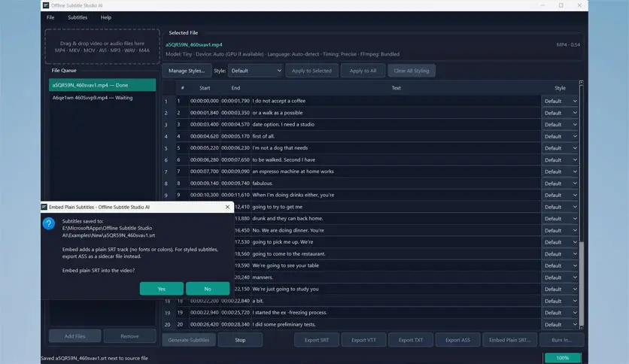Click the 100% progress bar
The height and width of the screenshot is (364, 629).
click(562, 357)
